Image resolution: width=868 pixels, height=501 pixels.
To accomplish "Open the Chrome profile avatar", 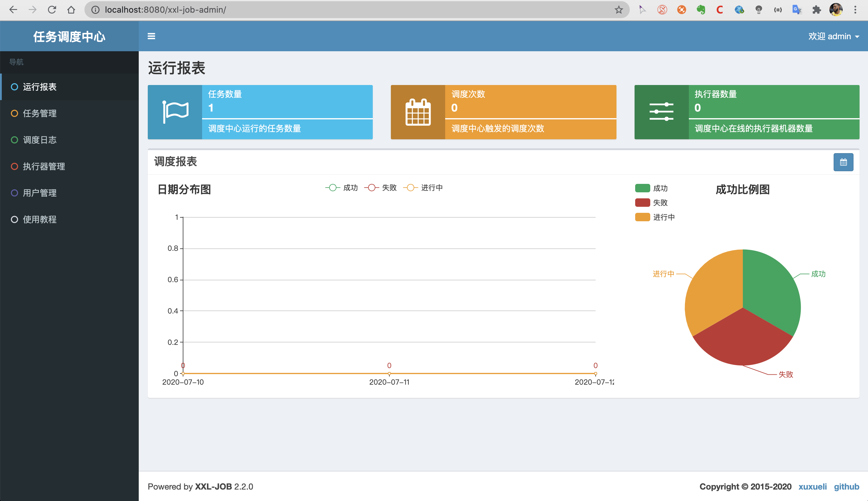I will point(836,10).
